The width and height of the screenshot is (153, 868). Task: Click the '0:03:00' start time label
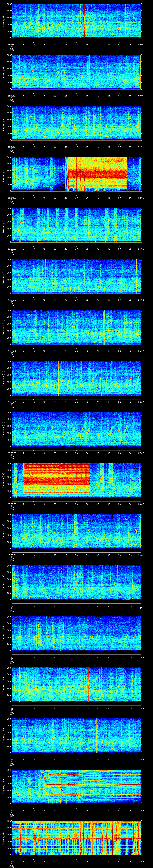tap(12, 810)
